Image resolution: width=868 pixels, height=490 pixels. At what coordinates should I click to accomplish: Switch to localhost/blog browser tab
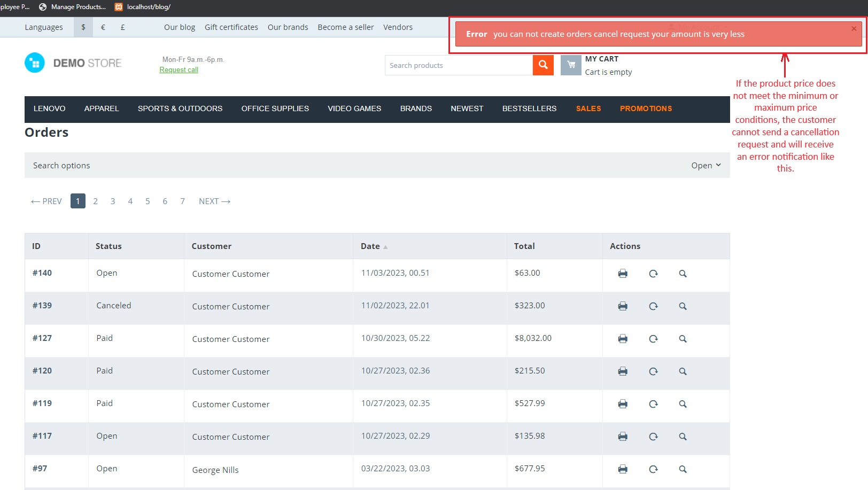(143, 7)
